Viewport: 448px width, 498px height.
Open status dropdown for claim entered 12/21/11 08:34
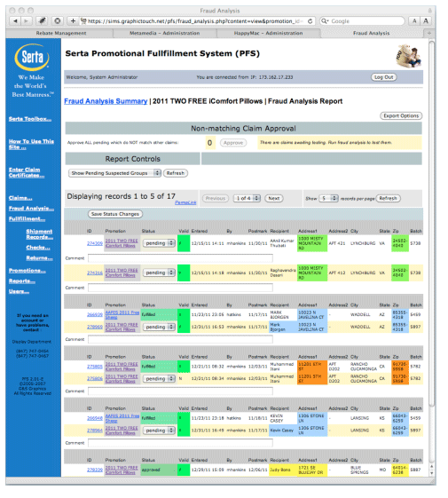pos(159,379)
